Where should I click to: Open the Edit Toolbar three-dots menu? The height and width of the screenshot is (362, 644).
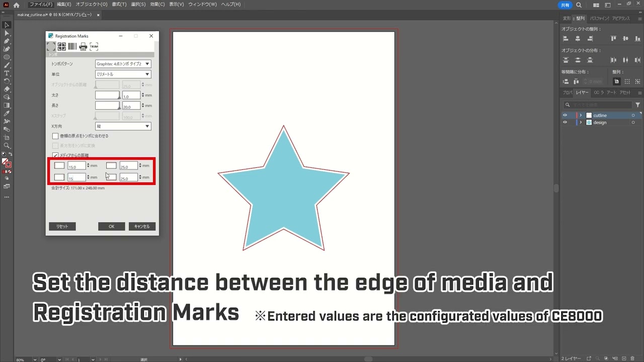[7, 197]
